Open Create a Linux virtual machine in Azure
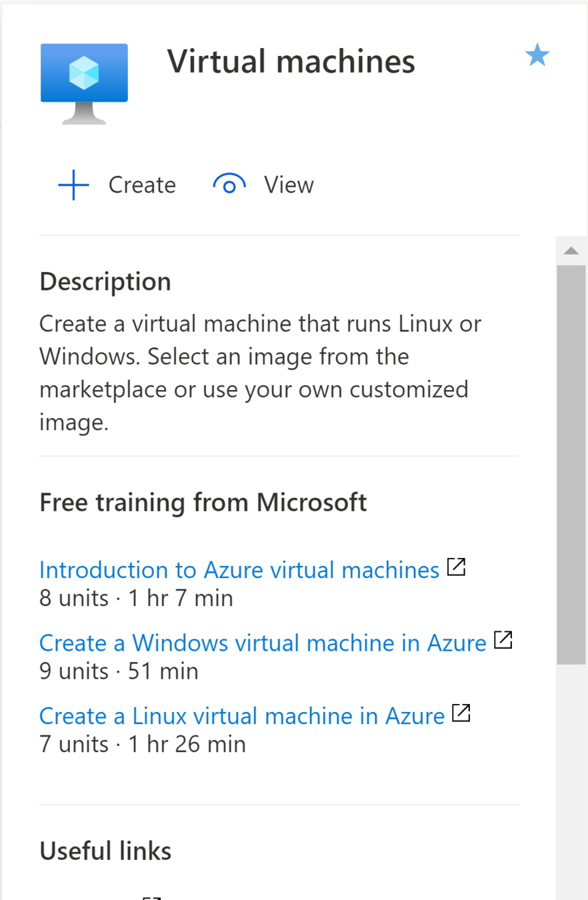This screenshot has height=900, width=588. coord(242,716)
